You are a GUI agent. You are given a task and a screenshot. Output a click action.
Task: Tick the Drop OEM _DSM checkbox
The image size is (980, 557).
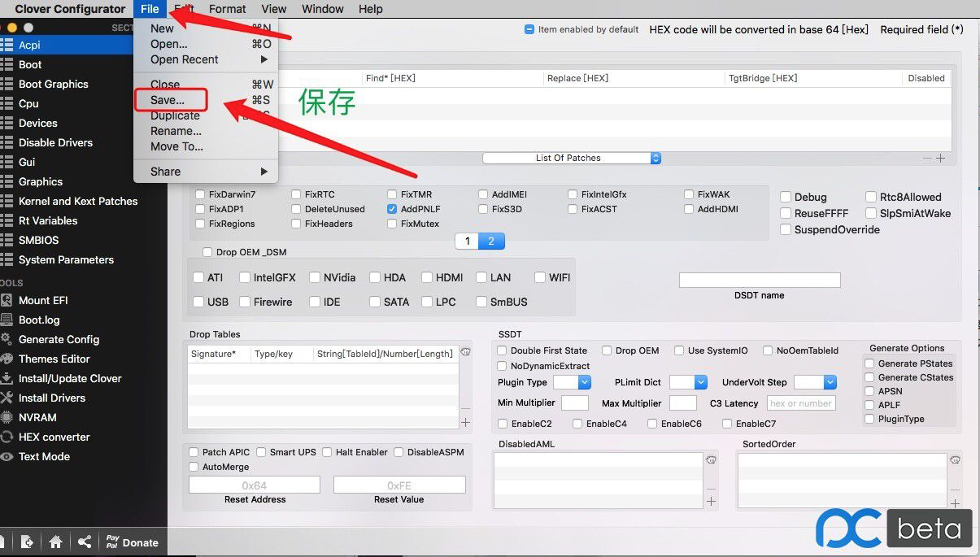click(x=207, y=252)
